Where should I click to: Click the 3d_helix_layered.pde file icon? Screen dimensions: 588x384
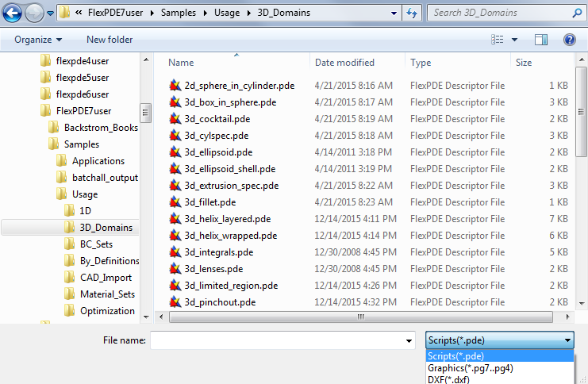tap(175, 219)
